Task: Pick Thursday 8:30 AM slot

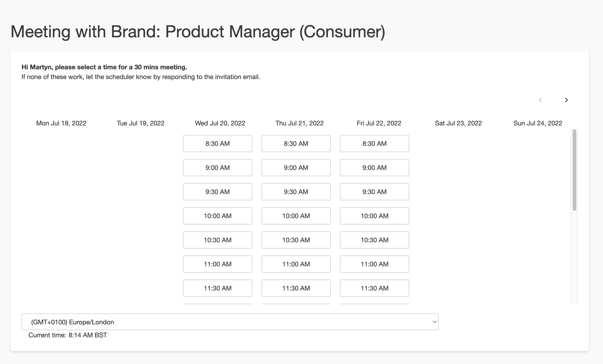Action: point(296,144)
